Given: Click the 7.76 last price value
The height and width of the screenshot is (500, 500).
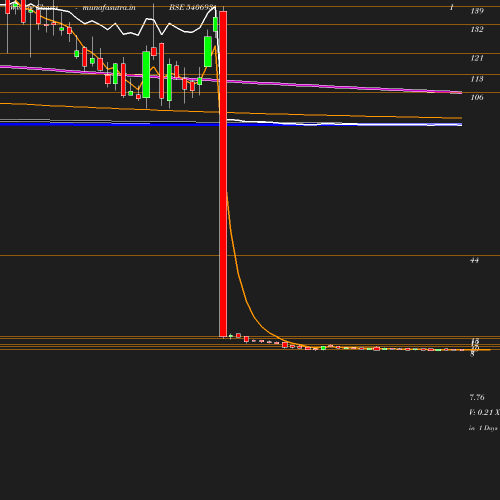Looking at the screenshot, I should tap(477, 397).
